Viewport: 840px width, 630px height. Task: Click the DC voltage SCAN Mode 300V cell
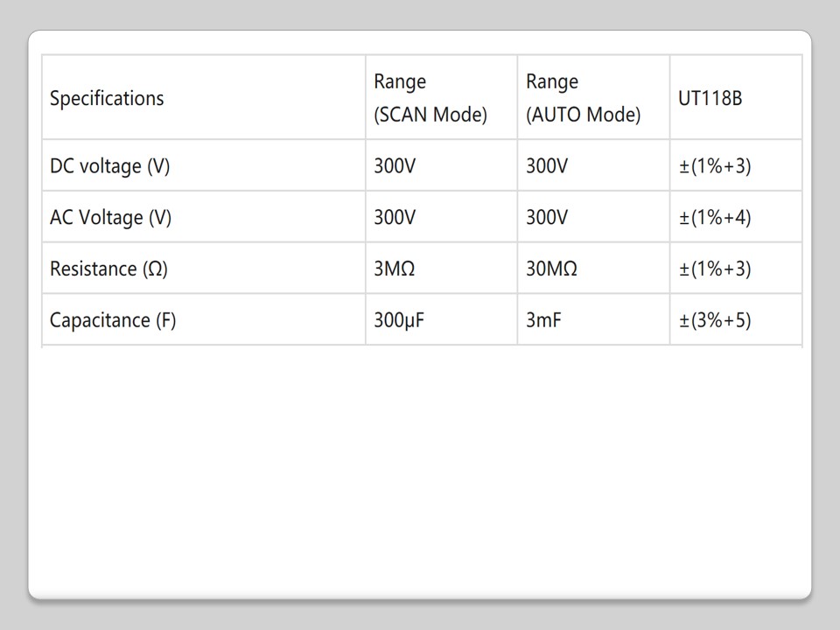(x=395, y=166)
